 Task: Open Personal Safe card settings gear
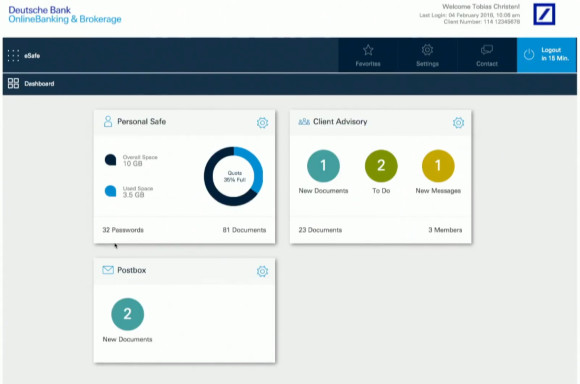point(262,122)
